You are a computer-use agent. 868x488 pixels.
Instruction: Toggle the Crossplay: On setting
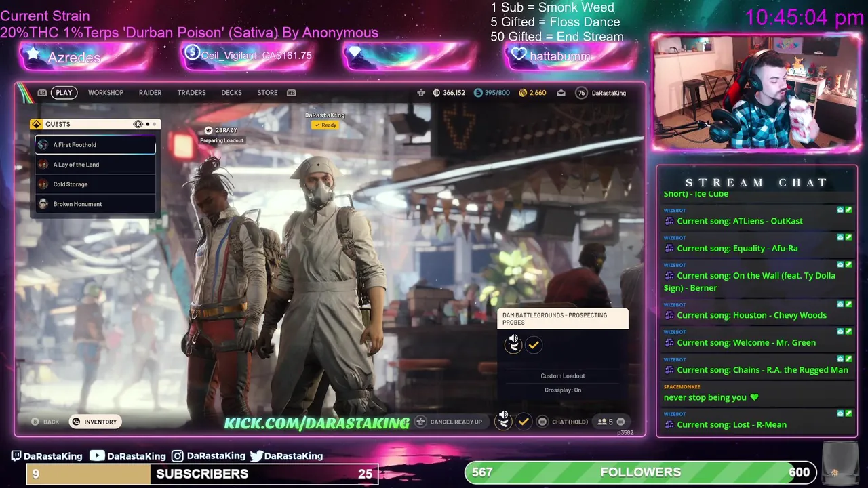tap(563, 390)
